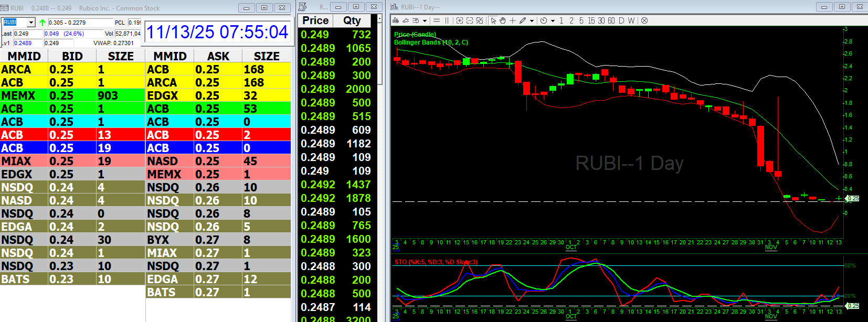
Task: Switch chart to 5 minute interval
Action: (581, 20)
